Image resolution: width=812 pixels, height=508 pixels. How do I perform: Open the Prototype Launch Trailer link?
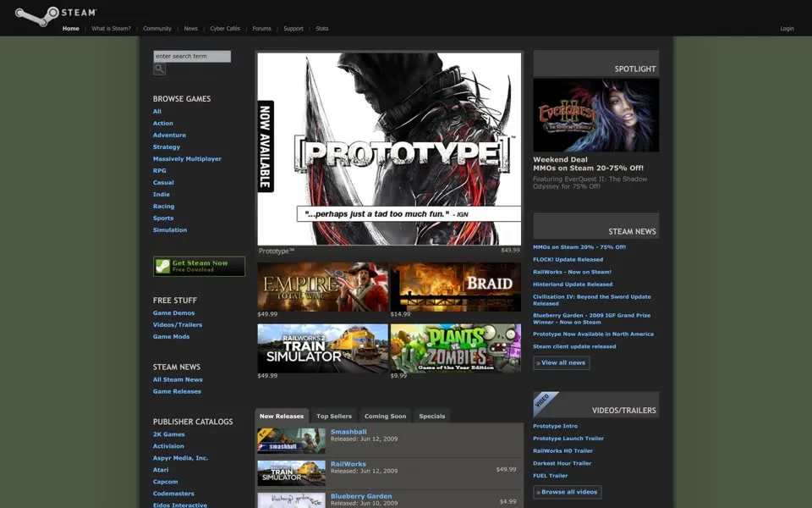(568, 439)
